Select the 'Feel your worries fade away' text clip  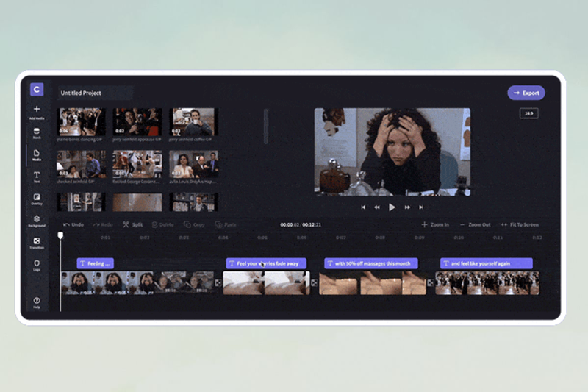coord(266,263)
